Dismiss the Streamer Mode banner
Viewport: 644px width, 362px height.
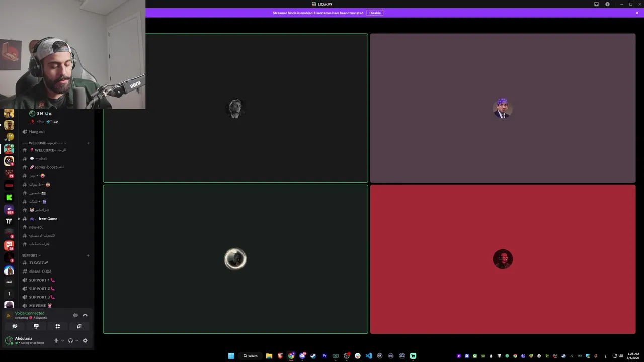click(637, 13)
